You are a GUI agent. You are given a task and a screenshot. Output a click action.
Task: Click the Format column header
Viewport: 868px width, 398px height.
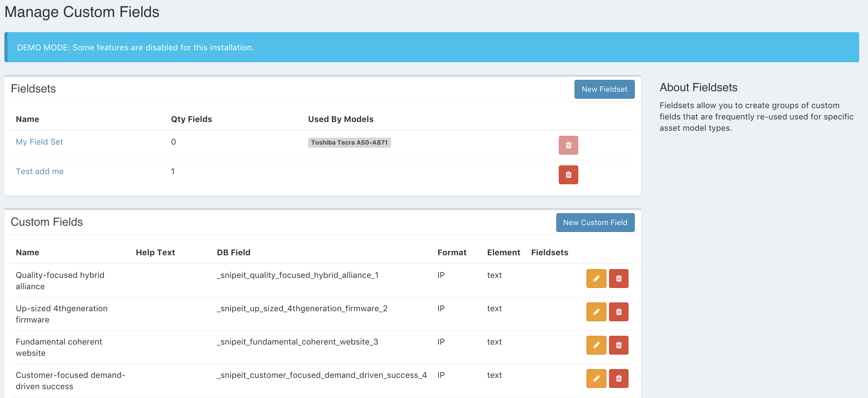(452, 252)
